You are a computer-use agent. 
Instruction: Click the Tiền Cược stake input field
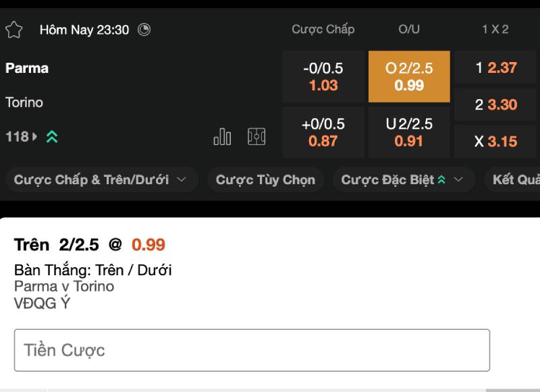[x=252, y=350]
